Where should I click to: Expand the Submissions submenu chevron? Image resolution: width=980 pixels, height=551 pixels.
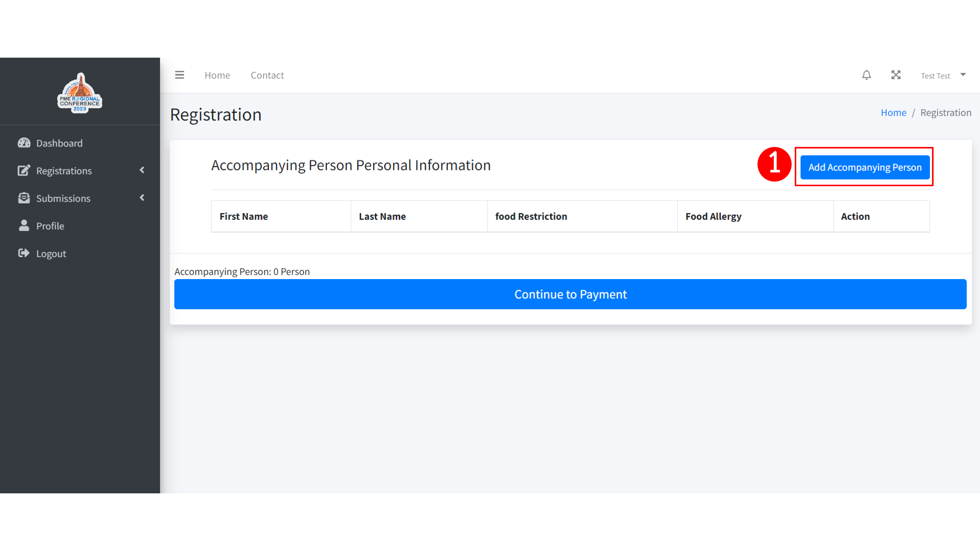click(142, 198)
